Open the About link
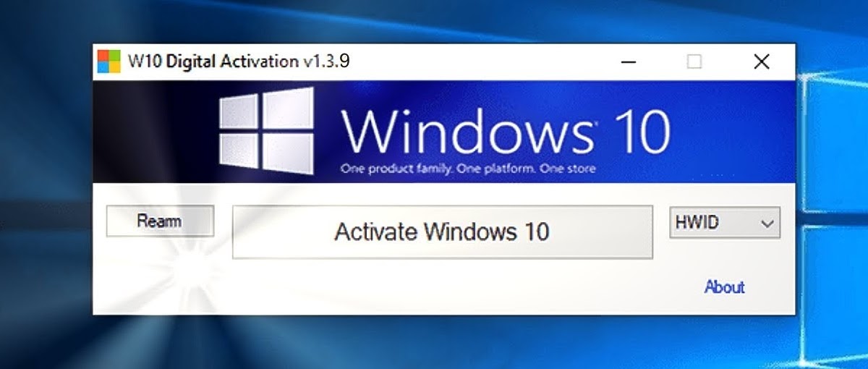The image size is (868, 369). click(x=724, y=287)
